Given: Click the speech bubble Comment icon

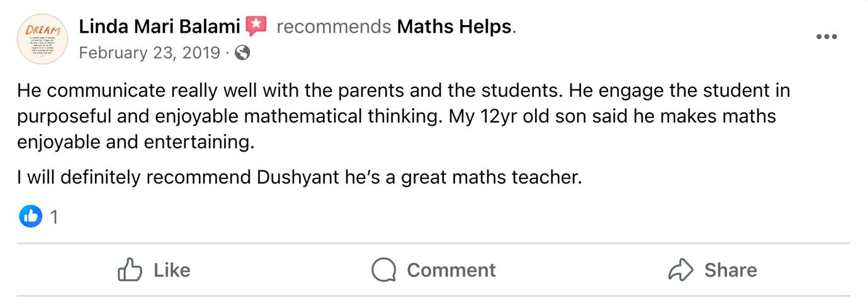Looking at the screenshot, I should (x=384, y=270).
